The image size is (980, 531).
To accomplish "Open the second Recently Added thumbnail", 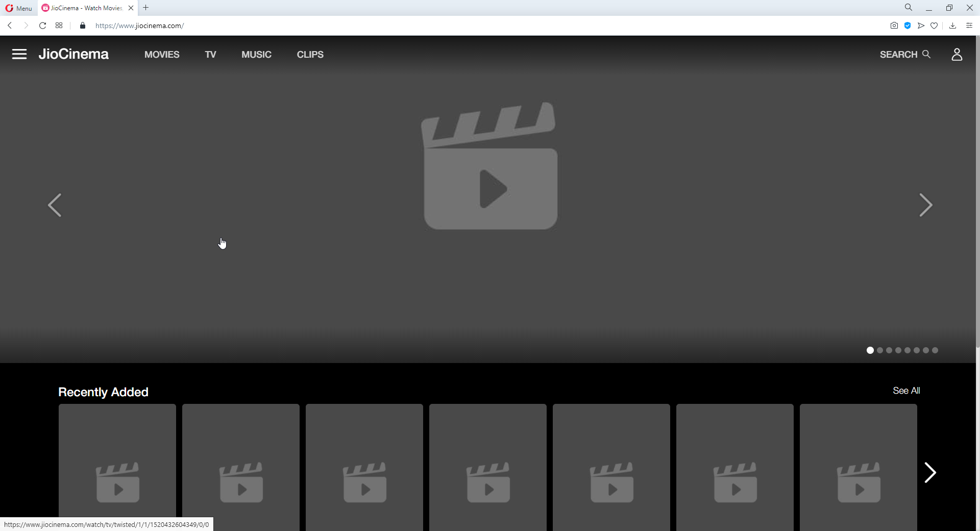I will (x=241, y=467).
